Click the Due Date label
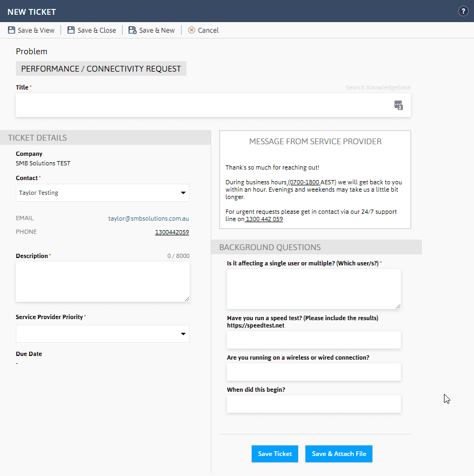The height and width of the screenshot is (476, 474). (x=29, y=354)
